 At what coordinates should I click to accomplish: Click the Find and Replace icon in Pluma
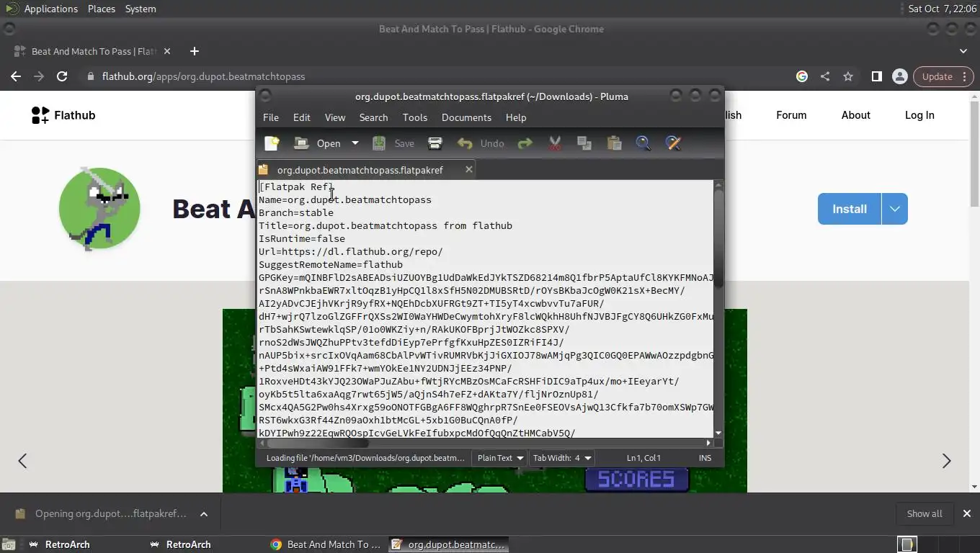coord(673,143)
